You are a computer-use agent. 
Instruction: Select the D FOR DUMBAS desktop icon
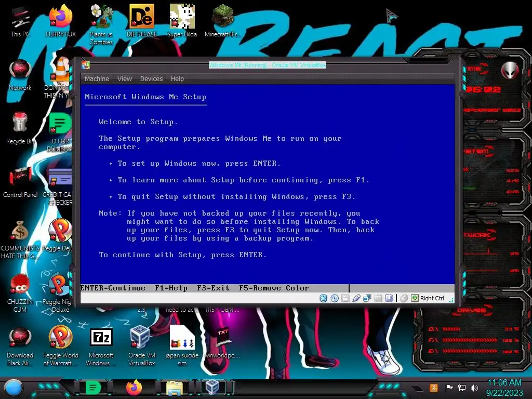point(59,133)
